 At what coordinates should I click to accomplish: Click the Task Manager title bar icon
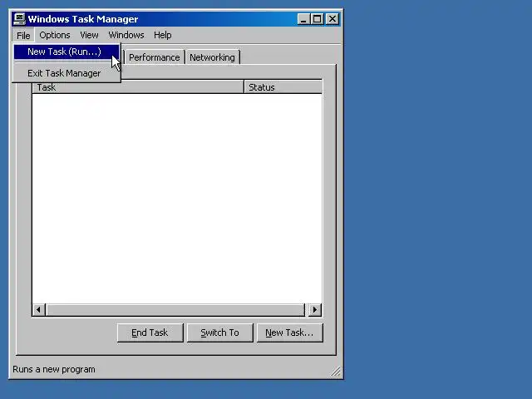[x=19, y=18]
